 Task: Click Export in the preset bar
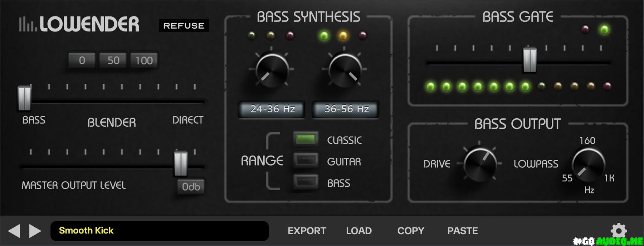click(x=307, y=231)
